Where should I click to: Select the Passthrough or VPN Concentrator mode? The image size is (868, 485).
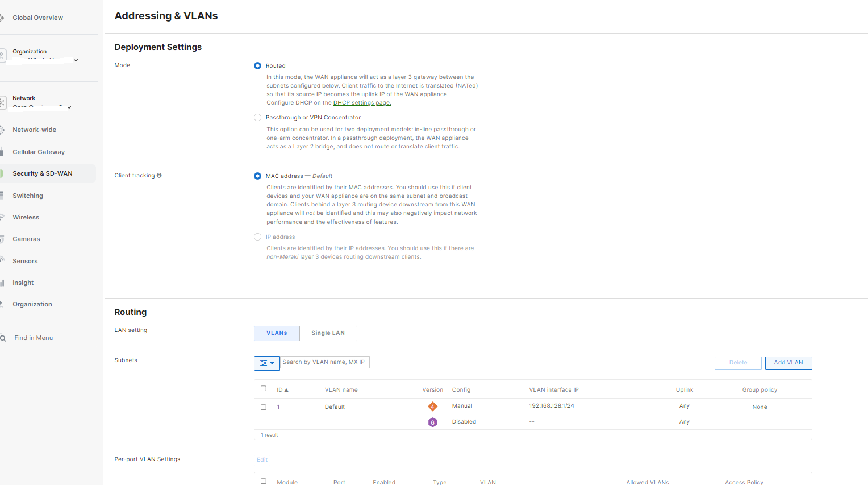pyautogui.click(x=257, y=117)
